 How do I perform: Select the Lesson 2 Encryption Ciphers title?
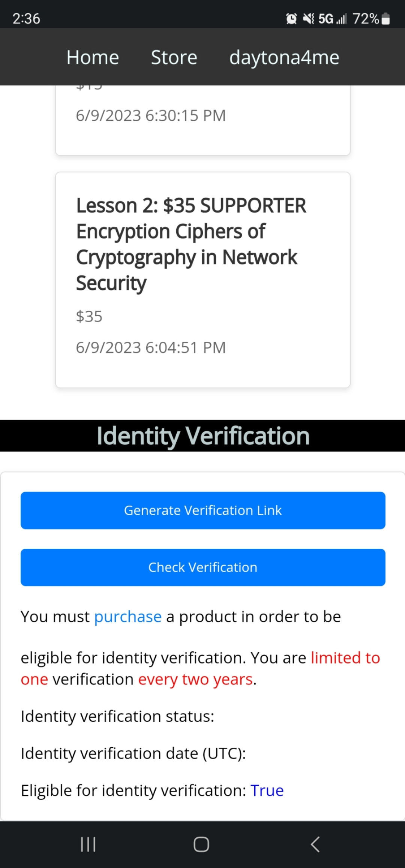click(x=191, y=244)
